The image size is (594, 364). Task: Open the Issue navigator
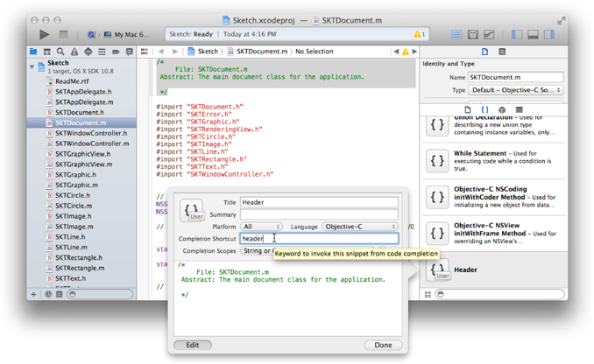[74, 52]
